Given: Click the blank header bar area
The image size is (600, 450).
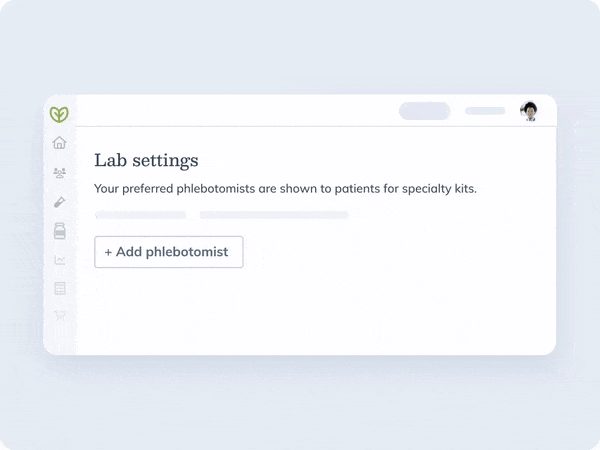Looking at the screenshot, I should (237, 110).
